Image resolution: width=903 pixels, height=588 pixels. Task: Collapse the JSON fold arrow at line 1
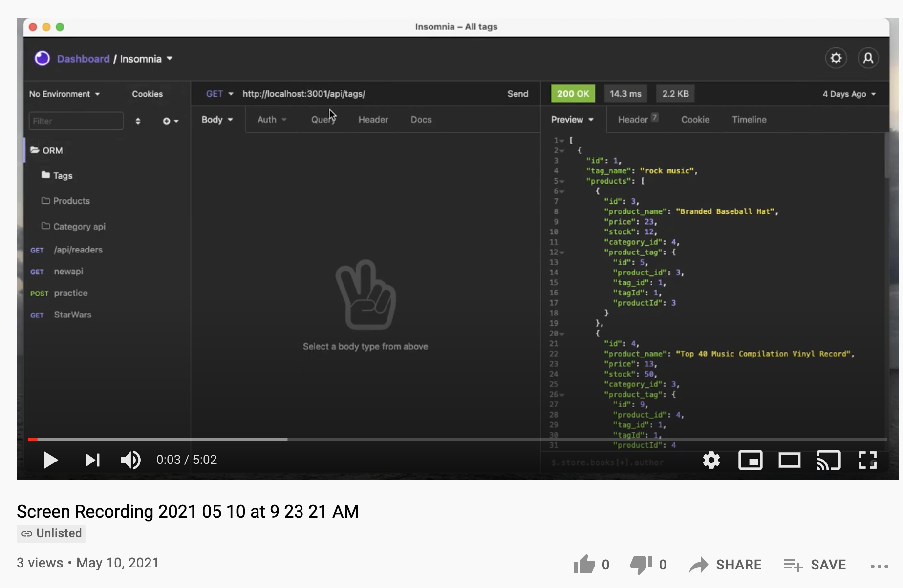pos(562,141)
